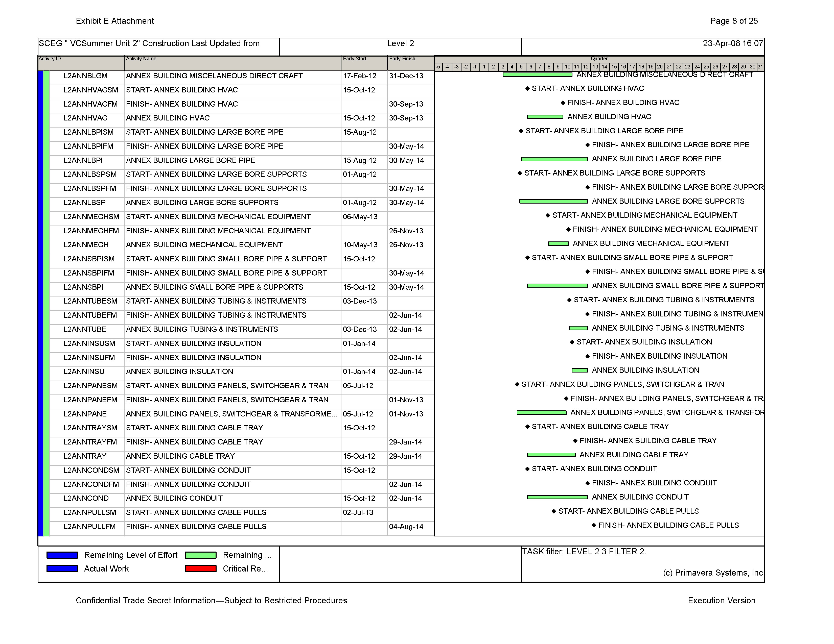Click the Early Finish column header
This screenshot has width=834, height=644.
[x=410, y=63]
